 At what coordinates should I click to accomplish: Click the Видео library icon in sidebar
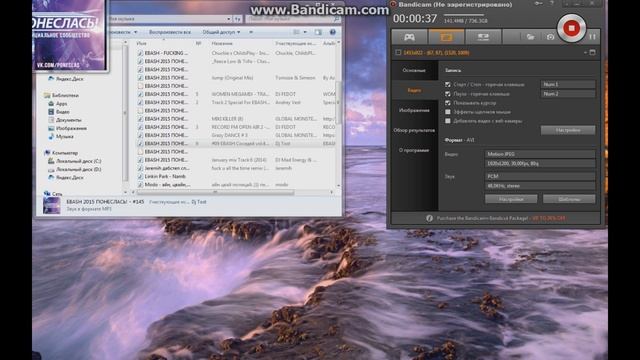tap(51, 112)
